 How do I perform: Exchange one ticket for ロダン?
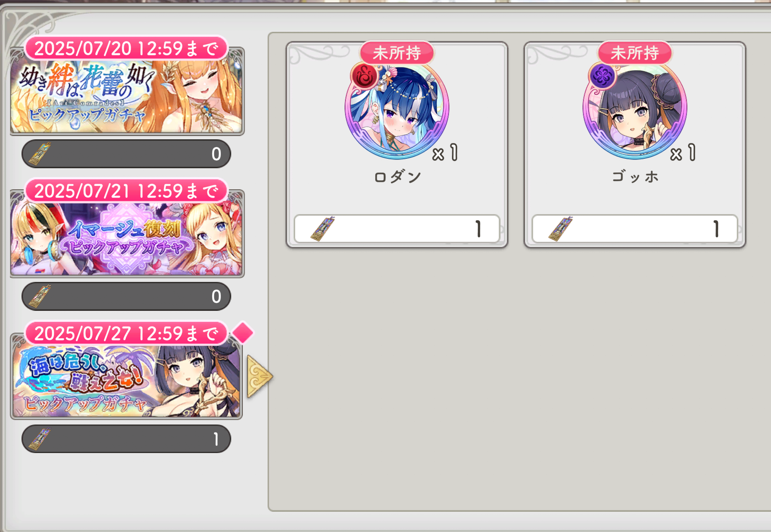[x=397, y=229]
